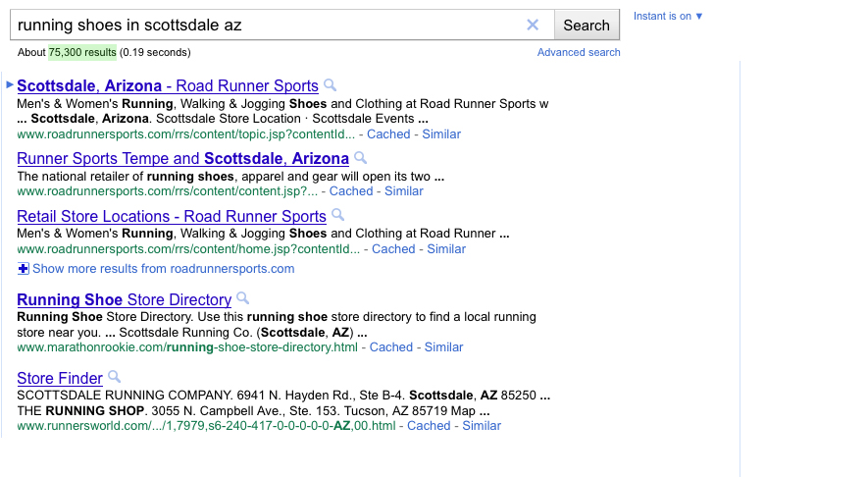Open Scottsdale, Arizona - Road Runner Sports result

tap(168, 85)
